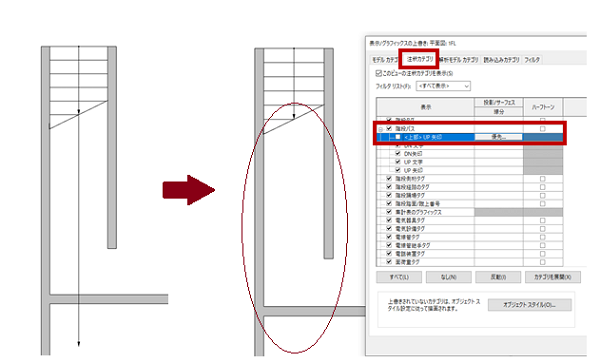
Task: Click the すべて(L) button
Action: click(x=399, y=277)
